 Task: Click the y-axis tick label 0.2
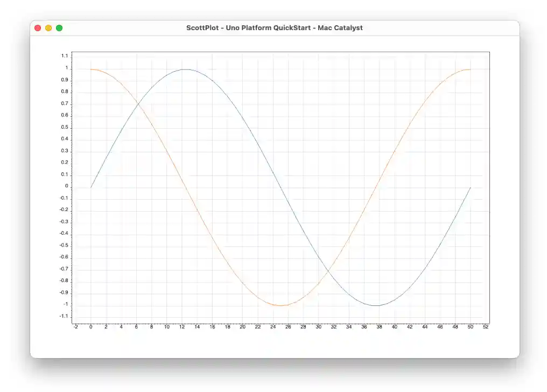coord(65,162)
